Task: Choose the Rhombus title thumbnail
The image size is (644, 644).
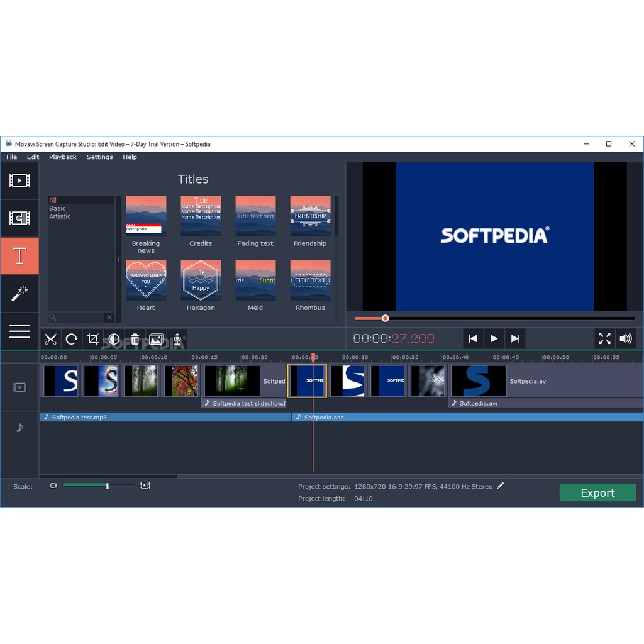Action: 310,280
